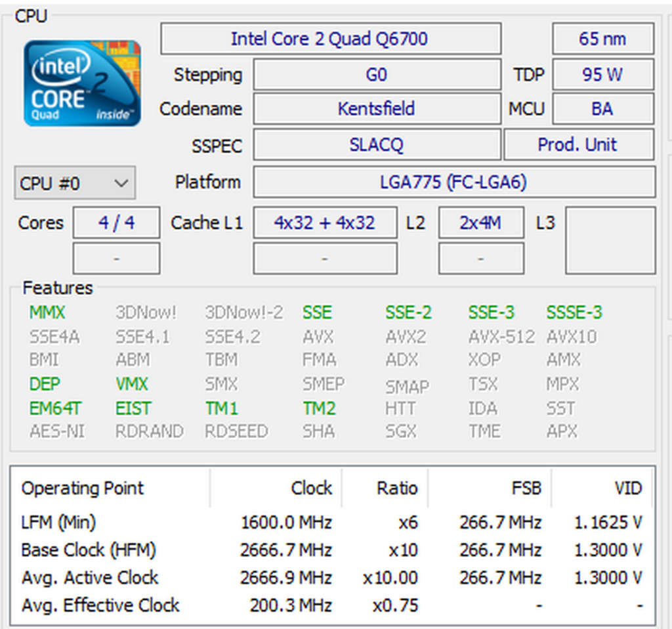The image size is (672, 629).
Task: Select the EIST feature indicator
Action: [x=133, y=408]
